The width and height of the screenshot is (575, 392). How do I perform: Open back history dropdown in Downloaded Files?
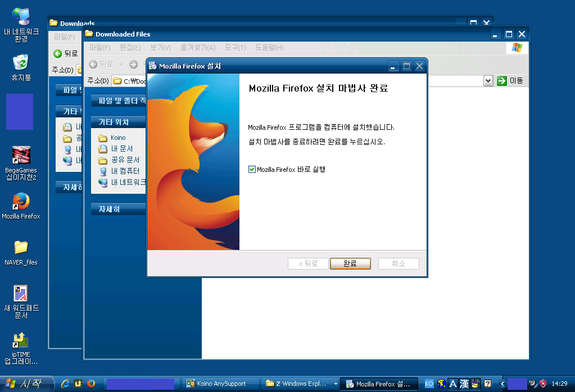tap(120, 65)
